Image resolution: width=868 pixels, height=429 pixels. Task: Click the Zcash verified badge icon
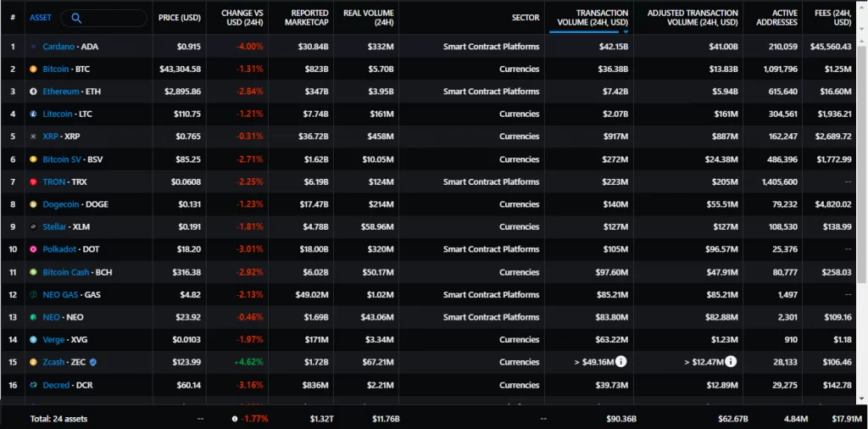pyautogui.click(x=93, y=362)
